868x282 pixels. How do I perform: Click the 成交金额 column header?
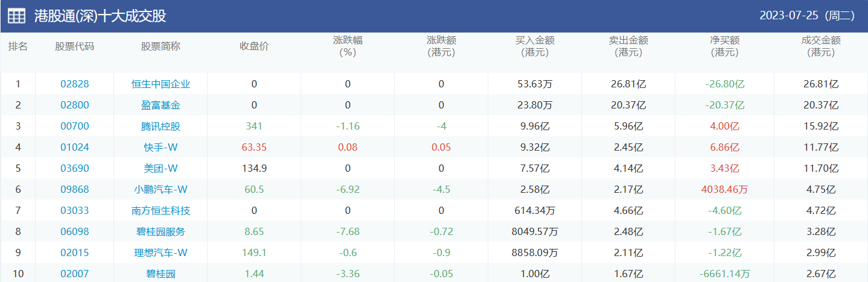pyautogui.click(x=821, y=46)
